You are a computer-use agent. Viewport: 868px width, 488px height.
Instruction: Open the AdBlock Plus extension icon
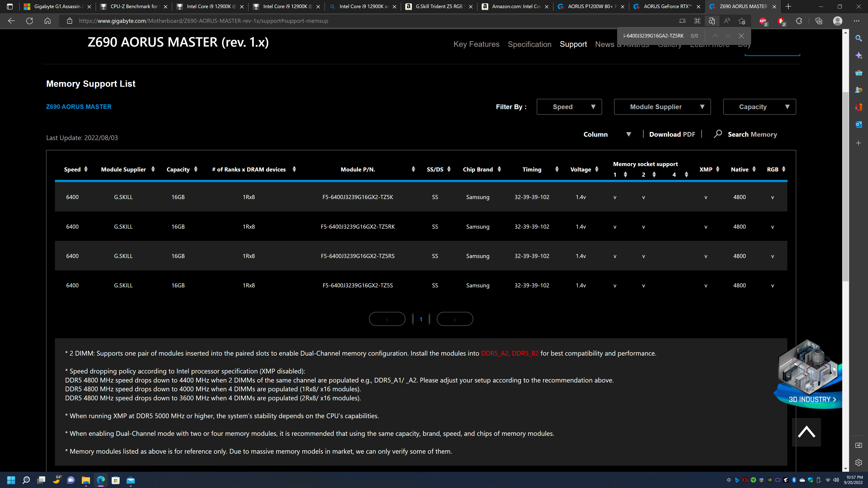pos(763,21)
